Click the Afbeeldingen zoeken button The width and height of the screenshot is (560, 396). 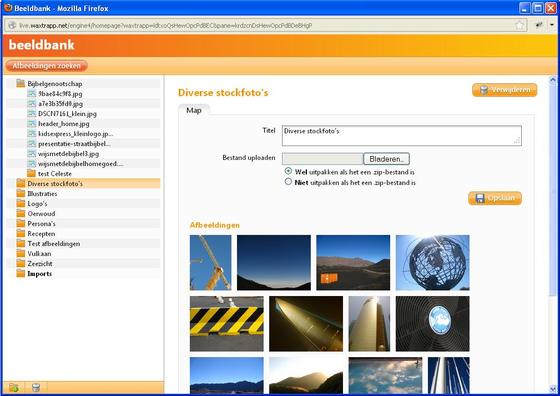click(46, 66)
